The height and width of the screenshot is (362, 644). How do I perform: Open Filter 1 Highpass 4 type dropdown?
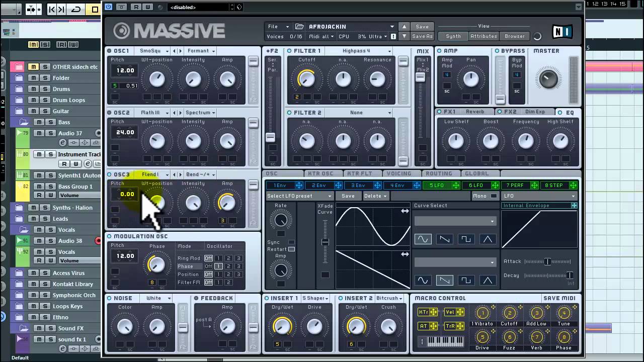[358, 51]
